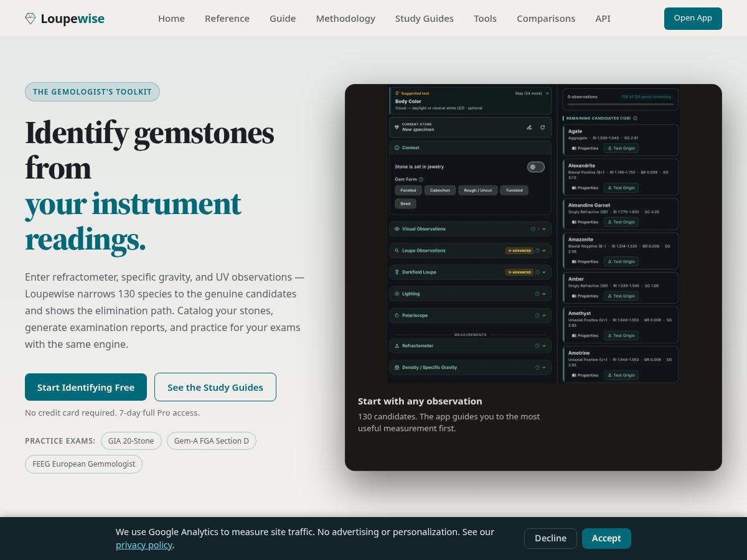Click the Lighting sun icon
This screenshot has height=560, width=747.
pyautogui.click(x=397, y=294)
